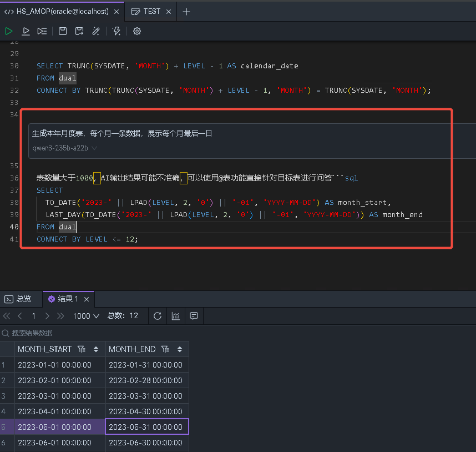This screenshot has height=452, width=476.
Task: Open the 1000 page size dropdown
Action: (x=86, y=316)
